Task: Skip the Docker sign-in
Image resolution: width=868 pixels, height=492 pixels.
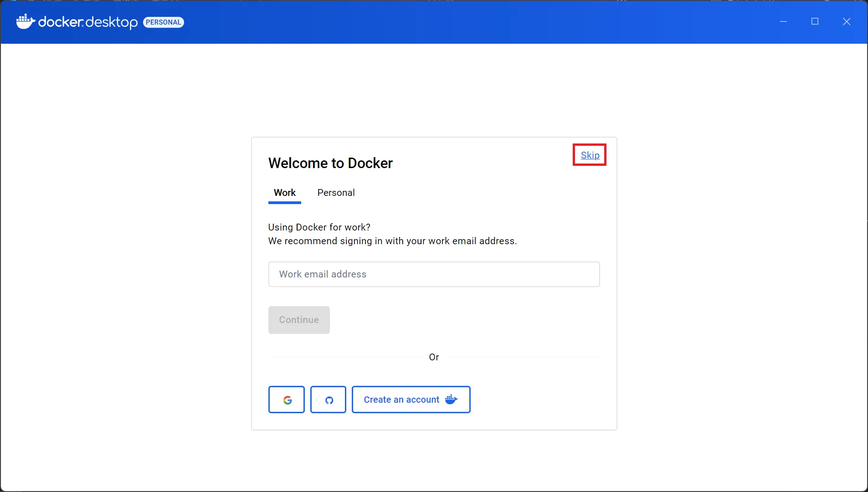Action: 590,155
